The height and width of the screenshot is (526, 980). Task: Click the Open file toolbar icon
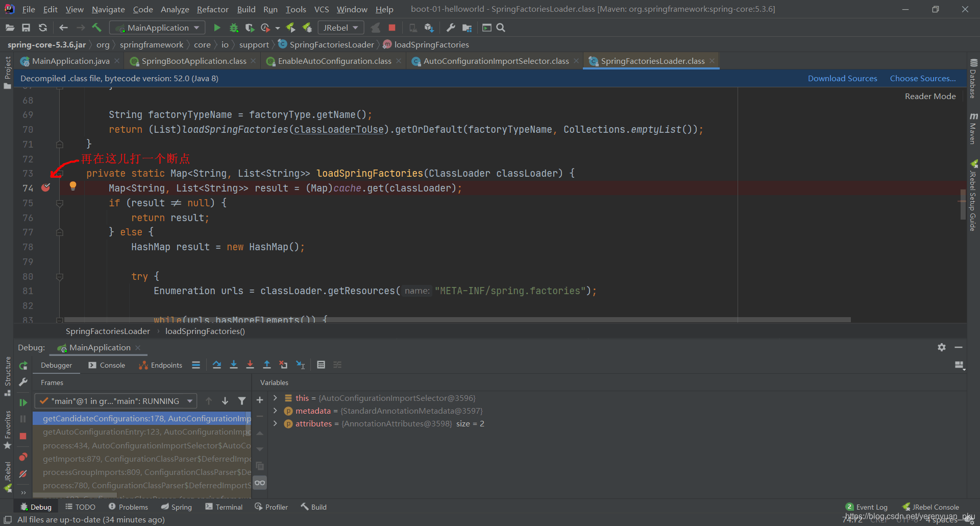[x=10, y=28]
